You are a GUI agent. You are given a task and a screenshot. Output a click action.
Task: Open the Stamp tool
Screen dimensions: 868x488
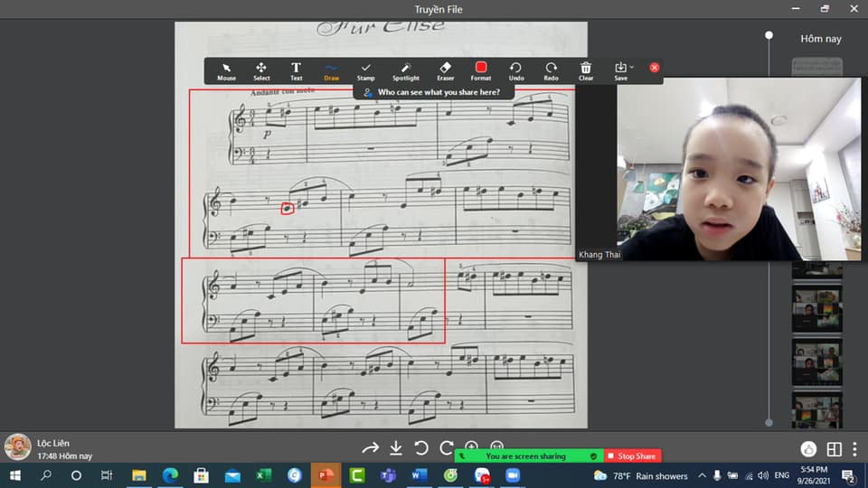coord(365,70)
